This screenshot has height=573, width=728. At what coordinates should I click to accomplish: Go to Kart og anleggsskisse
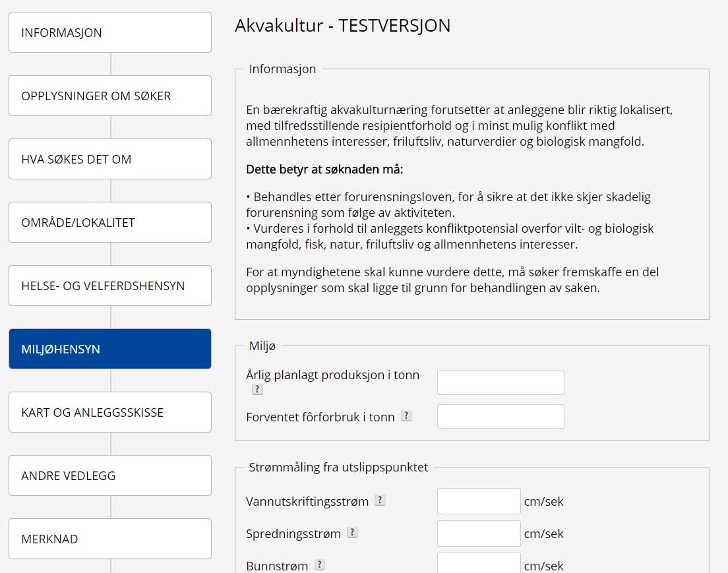(x=110, y=412)
